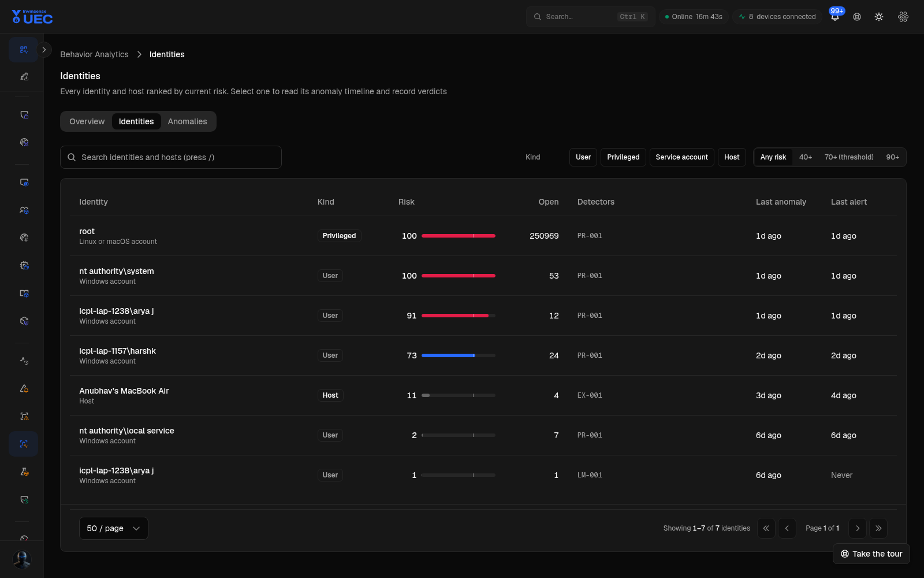924x578 pixels.
Task: Open the Behavior Analytics breadcrumb link
Action: [x=95, y=54]
